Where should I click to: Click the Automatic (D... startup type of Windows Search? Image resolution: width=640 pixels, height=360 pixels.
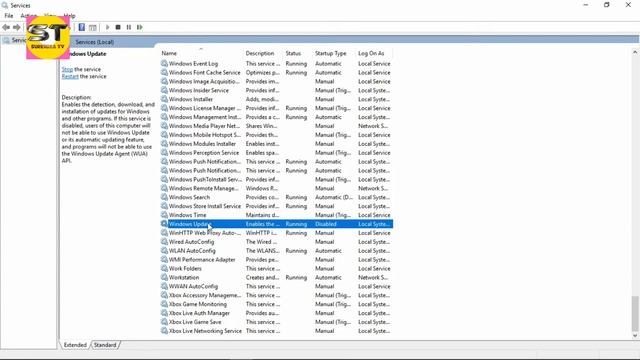[334, 197]
